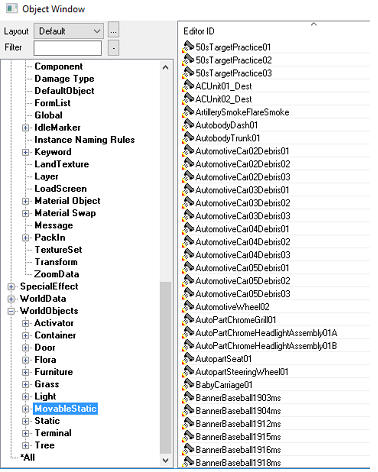Click the icon beside AutoPartChromeHeadlightAssembly01B
Viewport: 378px width, 472px height.
click(x=188, y=346)
